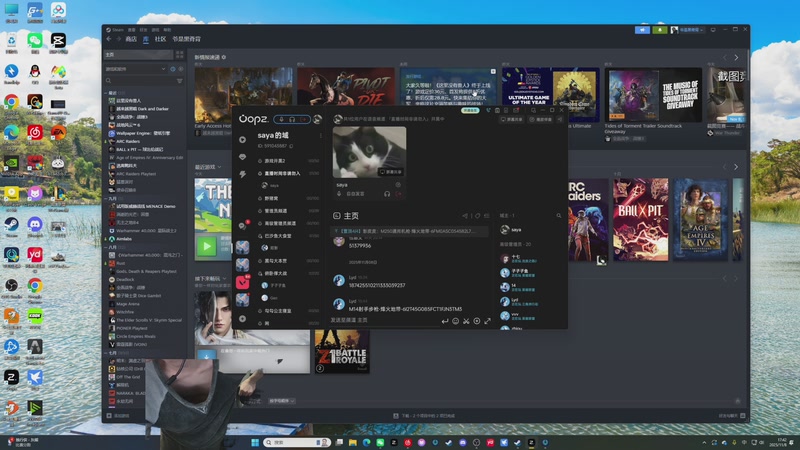The image size is (800, 450).
Task: Select user saya under voice channel list
Action: click(271, 186)
